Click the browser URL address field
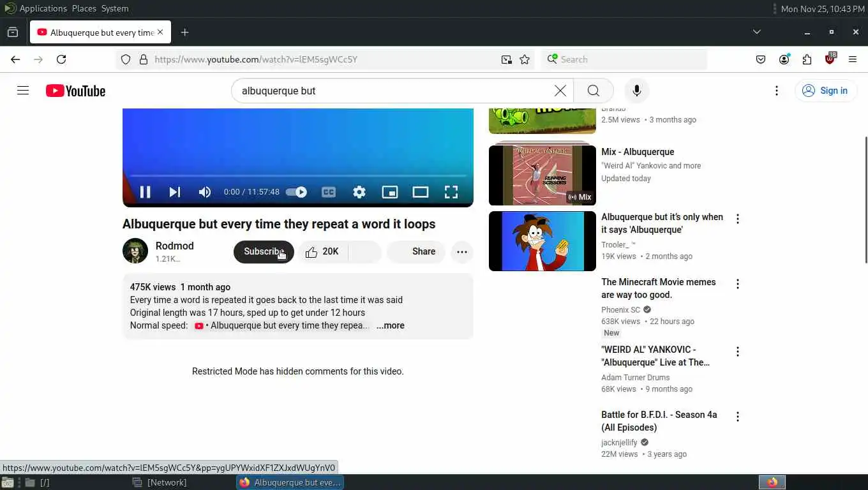The width and height of the screenshot is (868, 490). tap(325, 59)
